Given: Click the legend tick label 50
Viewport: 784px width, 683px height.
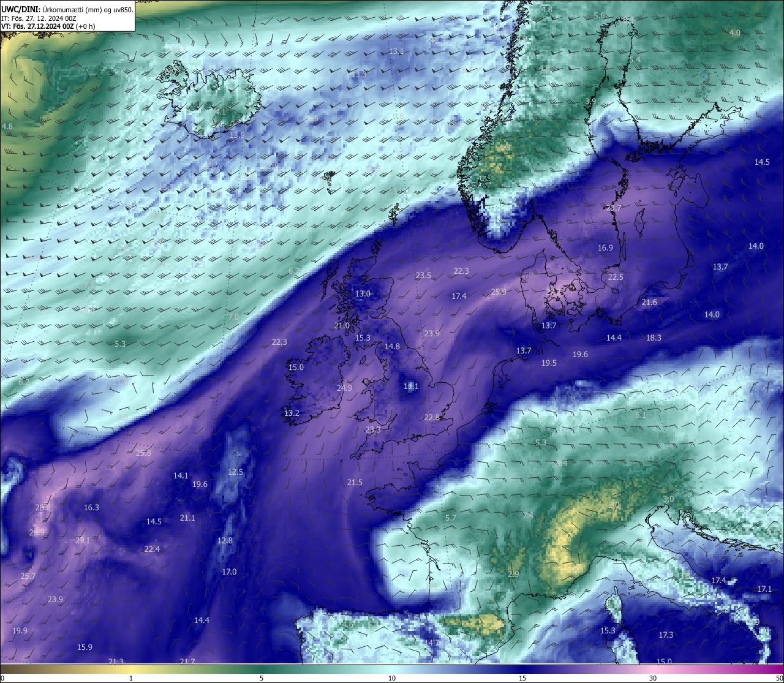Looking at the screenshot, I should [x=779, y=678].
